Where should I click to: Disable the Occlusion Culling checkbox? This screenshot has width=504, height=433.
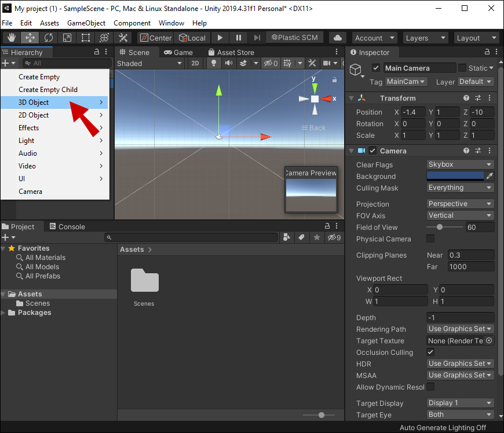pos(430,352)
